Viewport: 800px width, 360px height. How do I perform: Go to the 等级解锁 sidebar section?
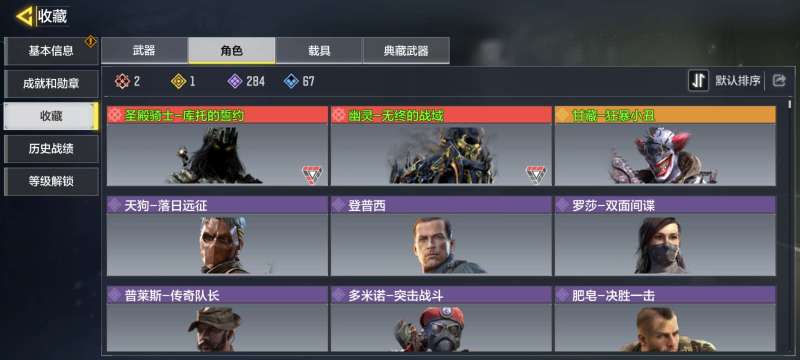[51, 182]
